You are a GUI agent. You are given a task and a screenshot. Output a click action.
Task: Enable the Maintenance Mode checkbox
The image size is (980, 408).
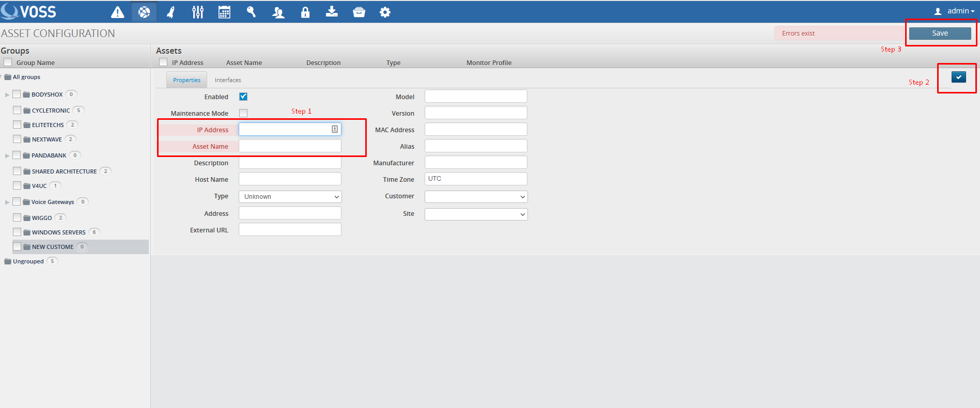click(x=243, y=113)
